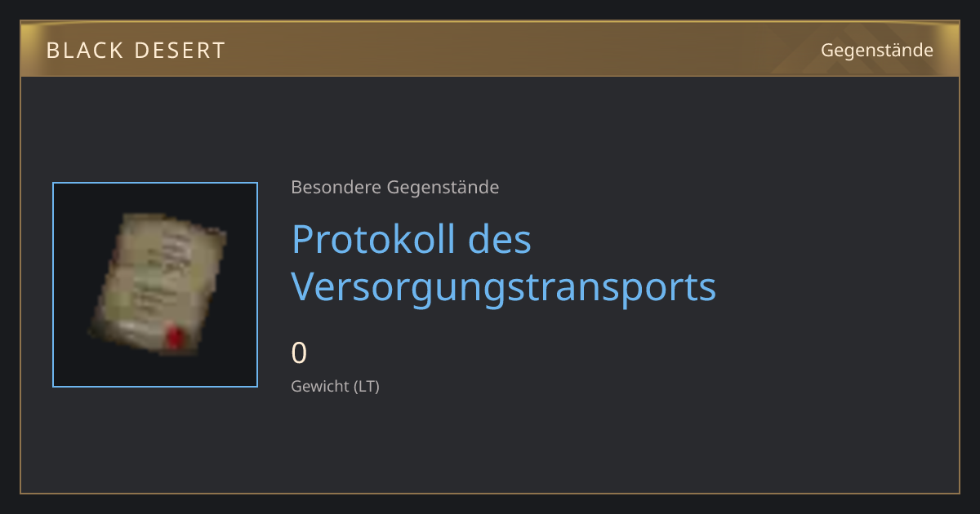Open the Besondere Gegenstände category label
This screenshot has height=514, width=980.
point(395,188)
